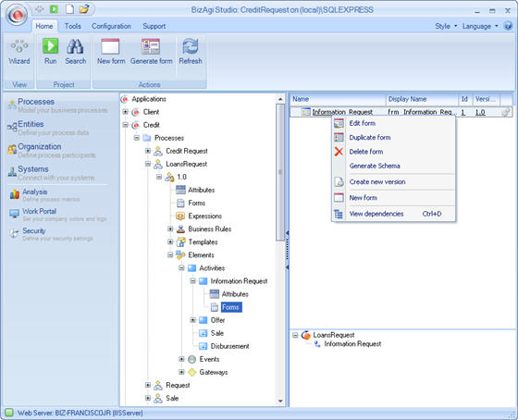Collapse the Activities node
The width and height of the screenshot is (518, 420).
181,267
